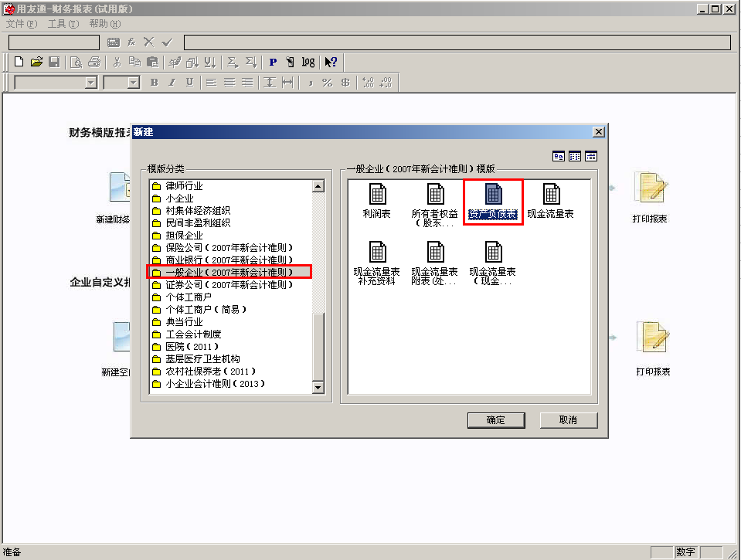Click the Open file folder icon
This screenshot has width=741, height=560.
[36, 62]
